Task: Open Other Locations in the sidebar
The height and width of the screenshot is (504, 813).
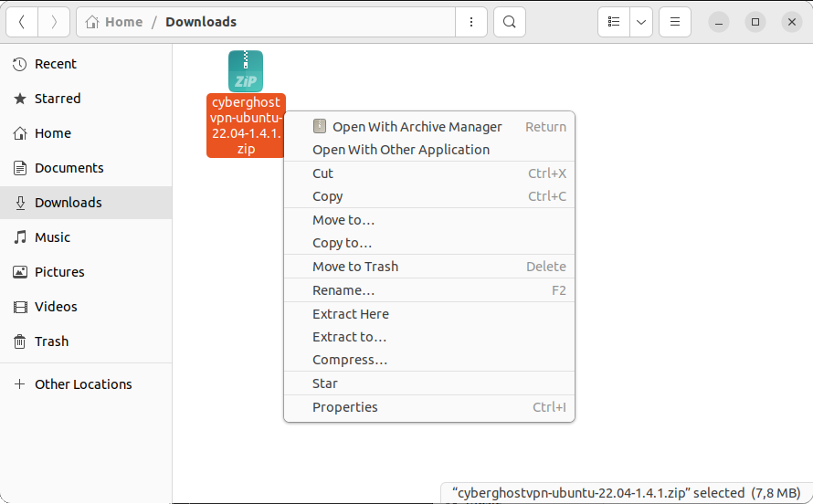Action: [x=86, y=384]
